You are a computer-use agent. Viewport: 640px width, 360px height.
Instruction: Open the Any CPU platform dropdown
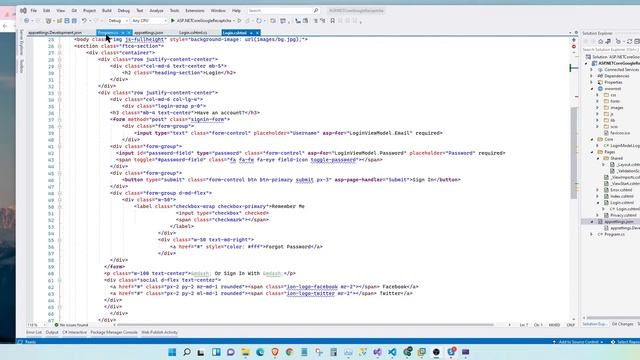click(149, 20)
